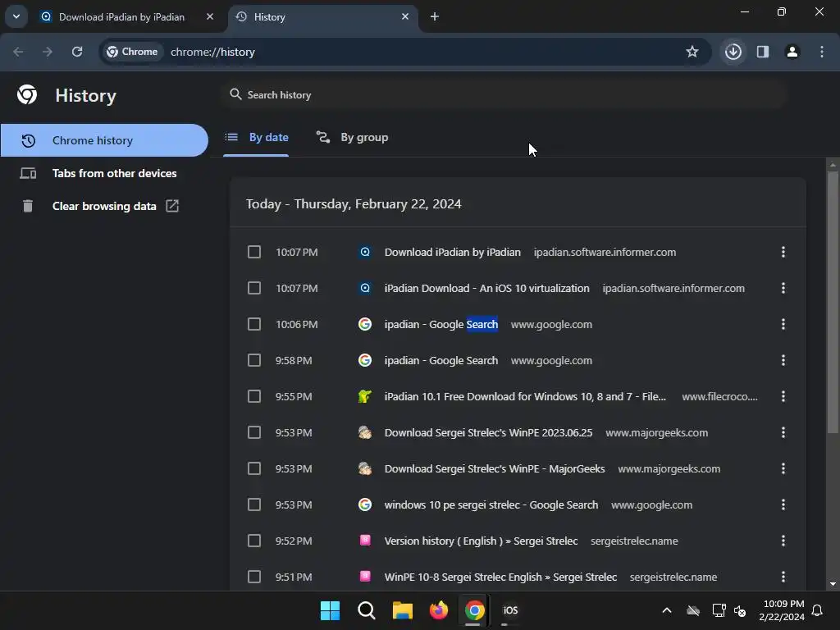
Task: Open iPadian 10.1 Free Download for Windows link
Action: pyautogui.click(x=525, y=396)
